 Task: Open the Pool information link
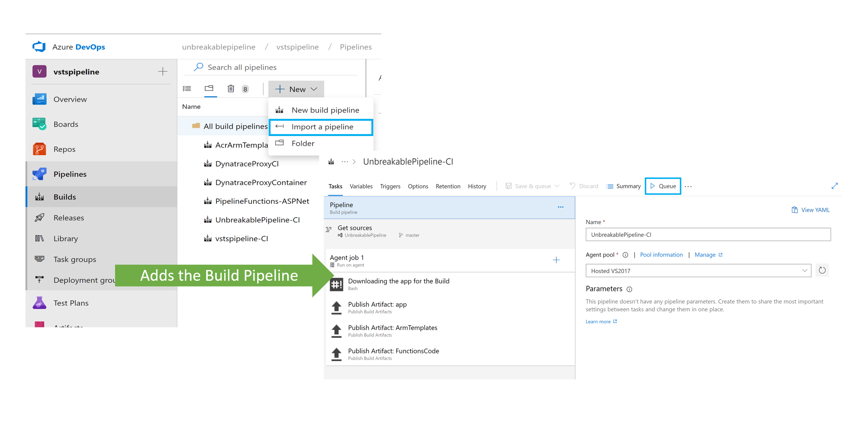pyautogui.click(x=661, y=255)
